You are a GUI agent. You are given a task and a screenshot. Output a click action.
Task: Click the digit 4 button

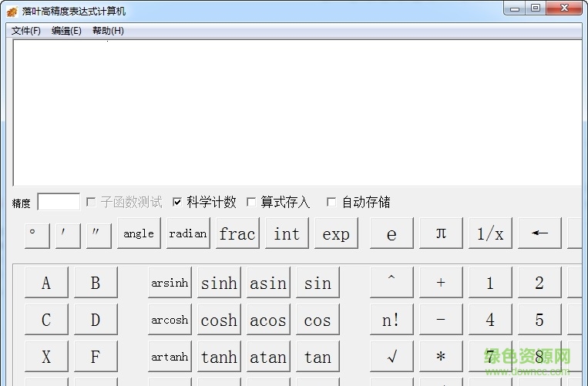tap(490, 319)
